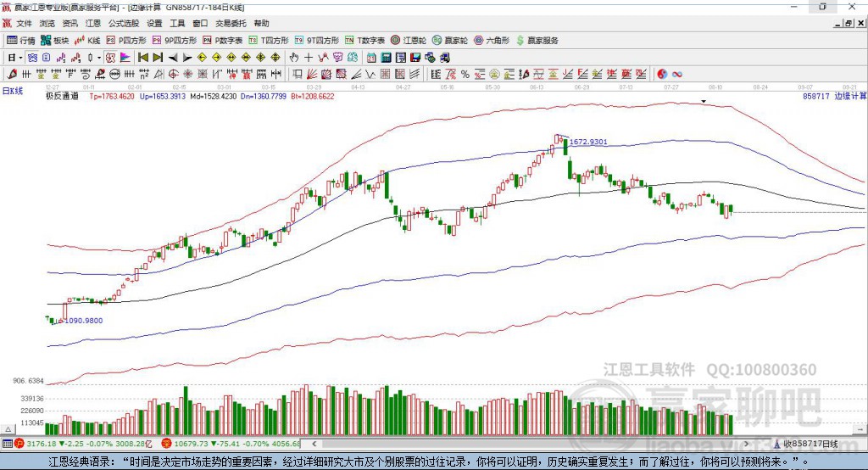Jump to first bar with green skip-back arrow

pyautogui.click(x=143, y=58)
